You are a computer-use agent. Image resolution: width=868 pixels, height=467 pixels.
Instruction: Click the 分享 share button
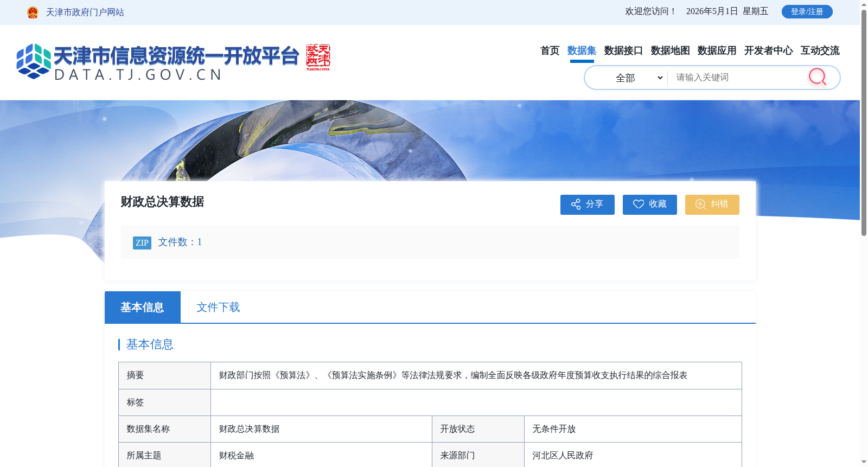[587, 204]
